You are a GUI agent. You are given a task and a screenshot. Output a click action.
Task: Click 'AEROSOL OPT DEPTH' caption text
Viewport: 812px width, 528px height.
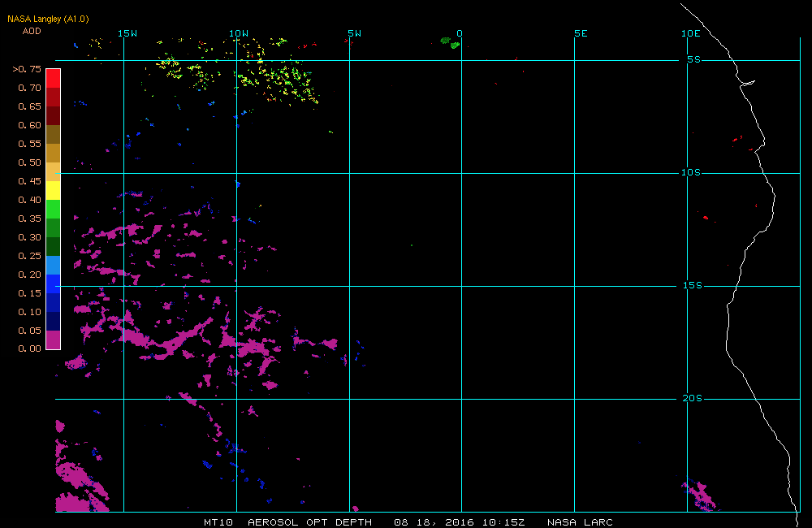tap(309, 522)
